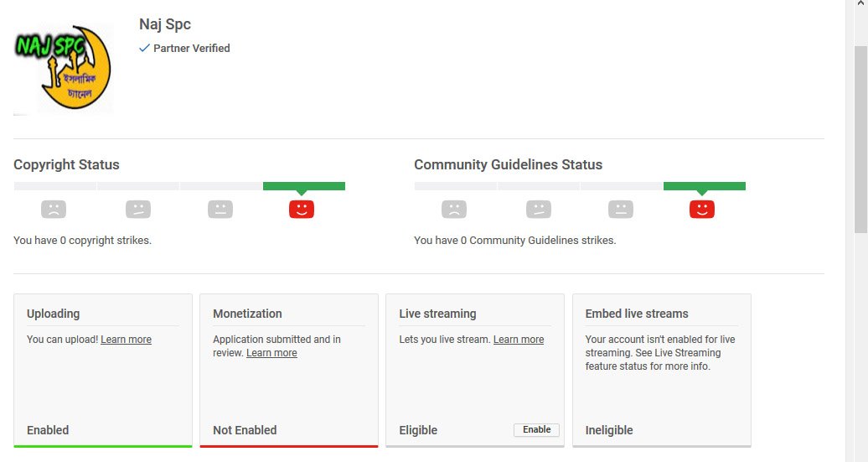Click the 'Copyright Status' heading

click(x=66, y=164)
